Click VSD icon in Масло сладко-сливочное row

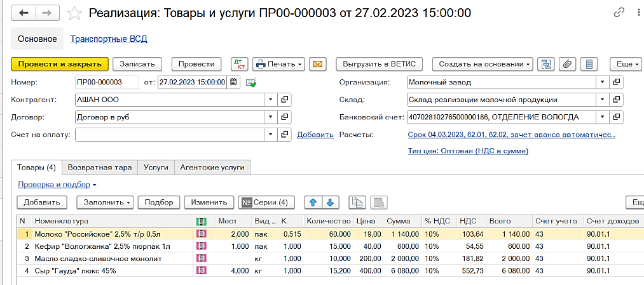(202, 259)
